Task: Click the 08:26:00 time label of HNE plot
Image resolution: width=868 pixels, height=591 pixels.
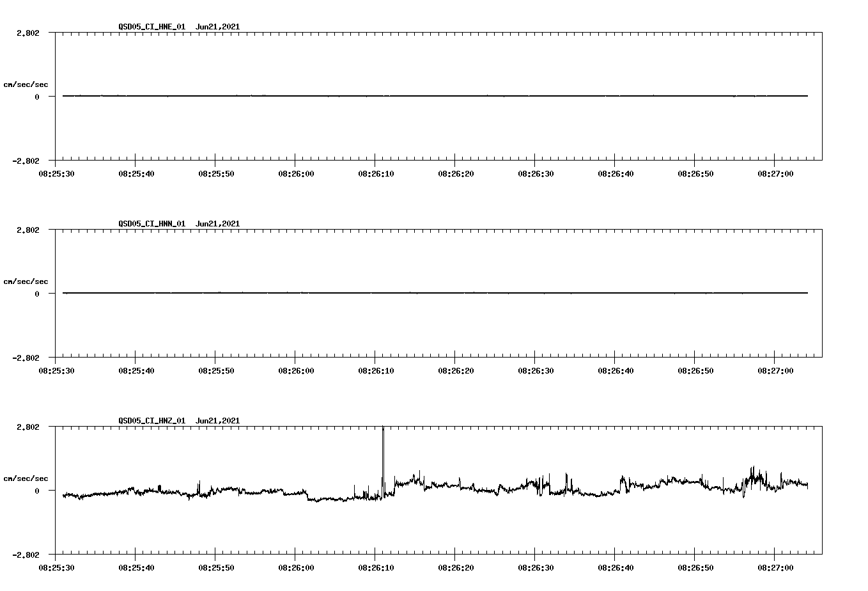Action: click(295, 174)
